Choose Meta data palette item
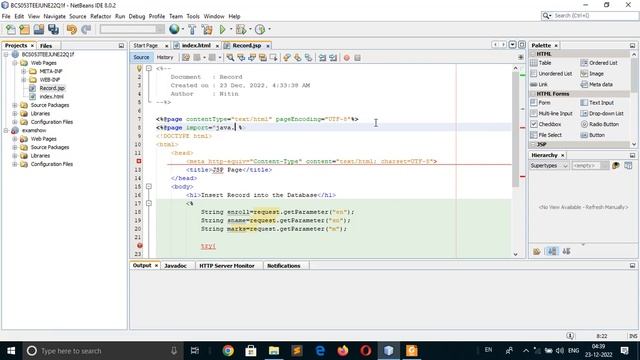This screenshot has width=640, height=360. pyautogui.click(x=597, y=84)
